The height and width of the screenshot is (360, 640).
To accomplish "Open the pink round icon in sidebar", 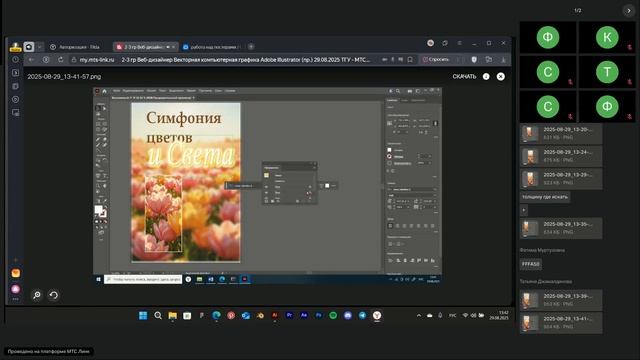I will [x=16, y=289].
